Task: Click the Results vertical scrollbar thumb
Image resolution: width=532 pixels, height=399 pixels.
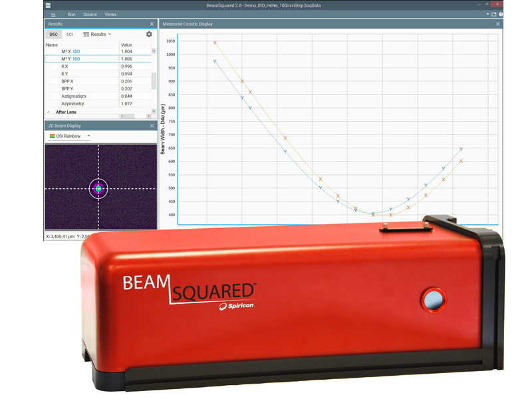Action: point(154,80)
